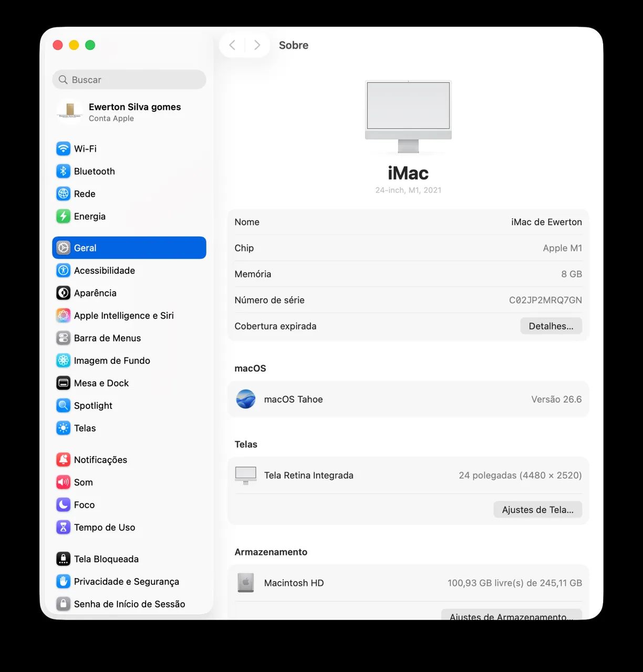The height and width of the screenshot is (672, 643).
Task: Go forward with the right chevron
Action: click(257, 45)
